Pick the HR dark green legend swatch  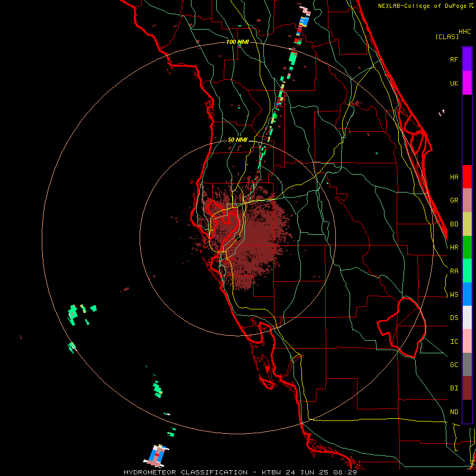467,248
